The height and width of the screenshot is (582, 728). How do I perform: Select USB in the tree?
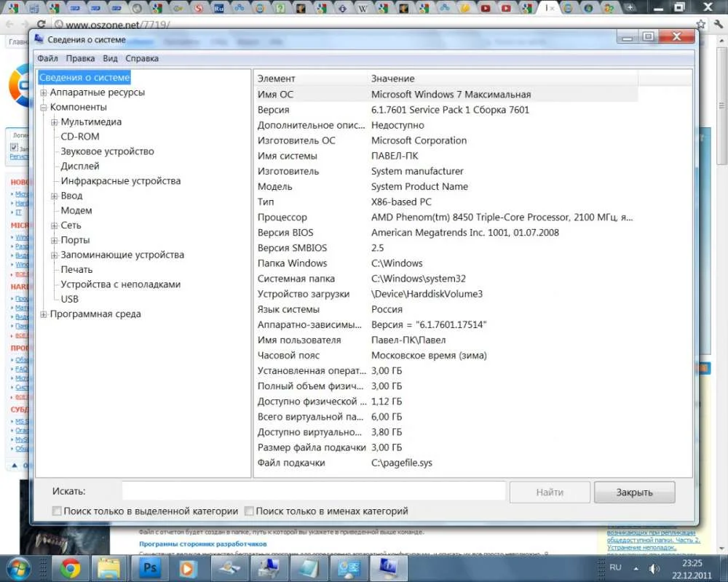(x=70, y=299)
